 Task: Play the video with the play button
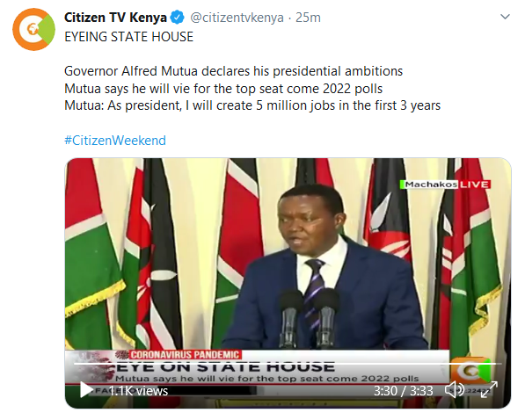[x=86, y=390]
